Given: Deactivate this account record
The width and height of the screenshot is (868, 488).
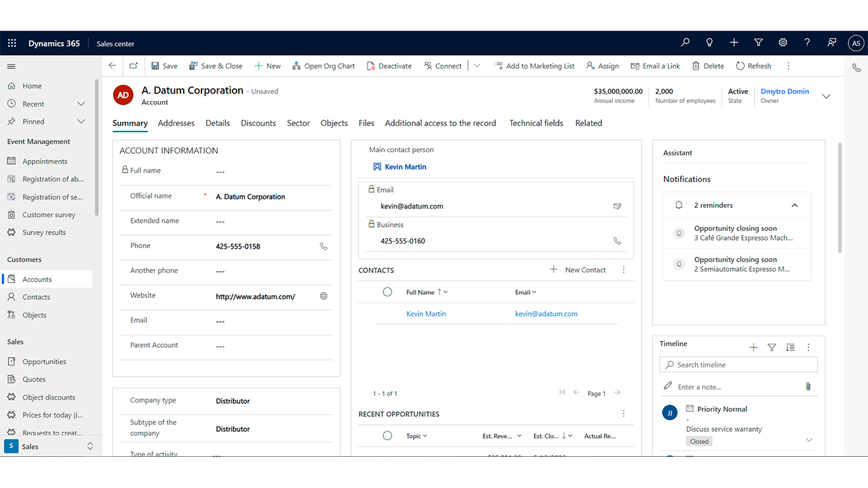Looking at the screenshot, I should [389, 66].
